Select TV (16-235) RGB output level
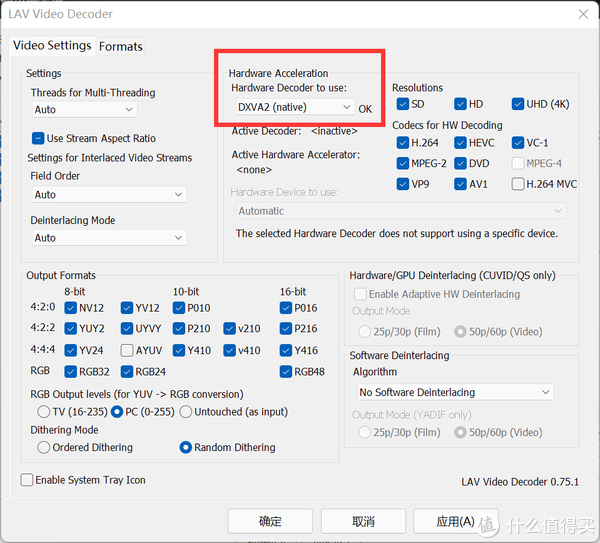The width and height of the screenshot is (600, 543). (x=44, y=412)
